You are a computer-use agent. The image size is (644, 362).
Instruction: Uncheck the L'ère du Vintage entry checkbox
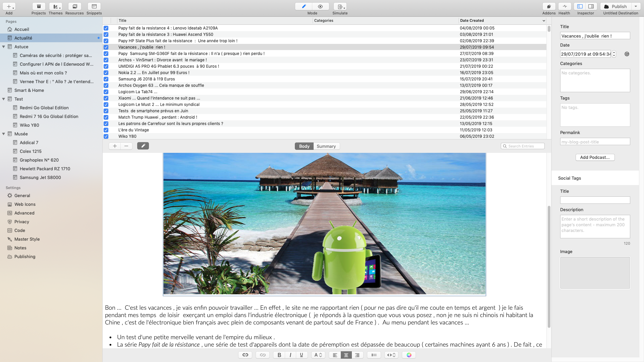coord(106,130)
